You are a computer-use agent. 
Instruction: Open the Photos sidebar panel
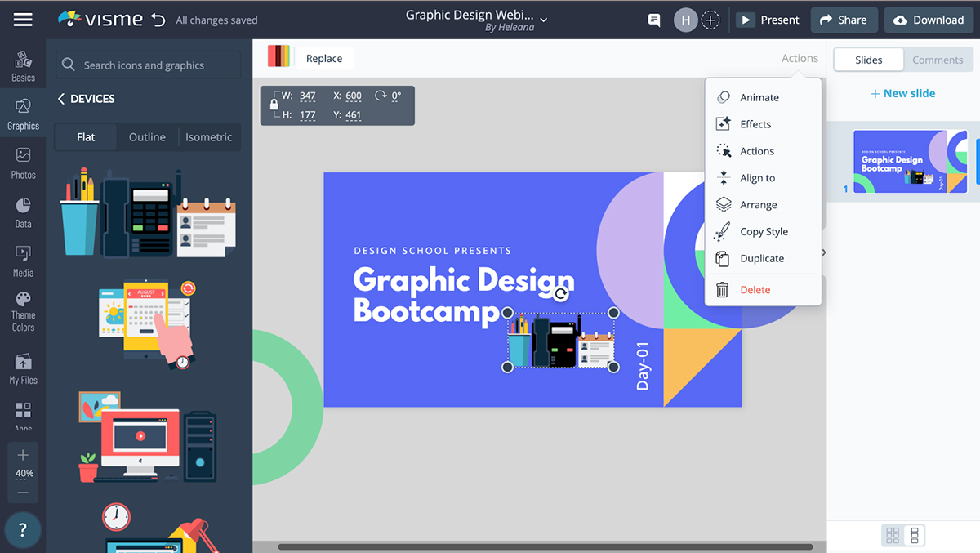click(23, 163)
